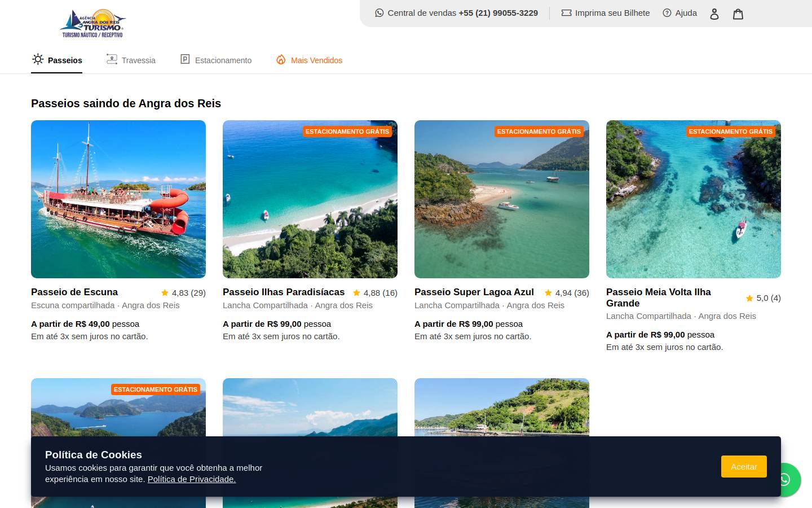Screen dimensions: 812x508
Task: Click the Política de Cookies heading
Action: 94,455
